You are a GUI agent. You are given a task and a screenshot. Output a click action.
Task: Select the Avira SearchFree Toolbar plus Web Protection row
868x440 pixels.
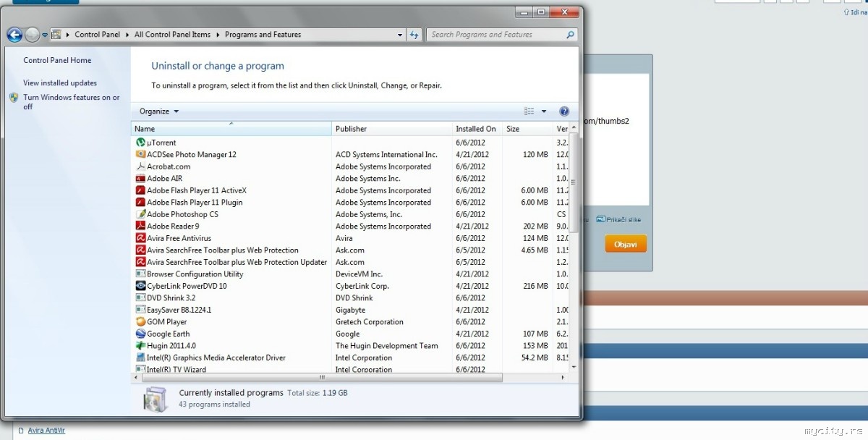click(351, 250)
